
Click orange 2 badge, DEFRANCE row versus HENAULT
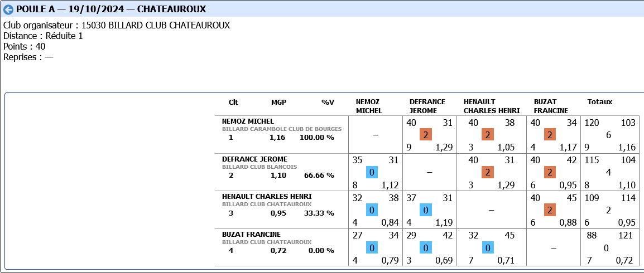(488, 173)
